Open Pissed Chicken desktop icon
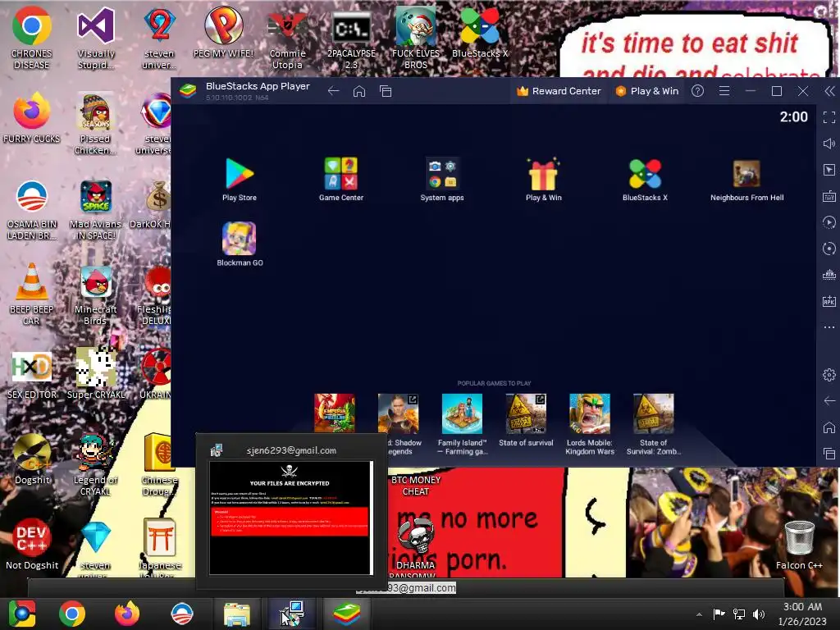Screen dimensions: 840x630 coord(95,125)
